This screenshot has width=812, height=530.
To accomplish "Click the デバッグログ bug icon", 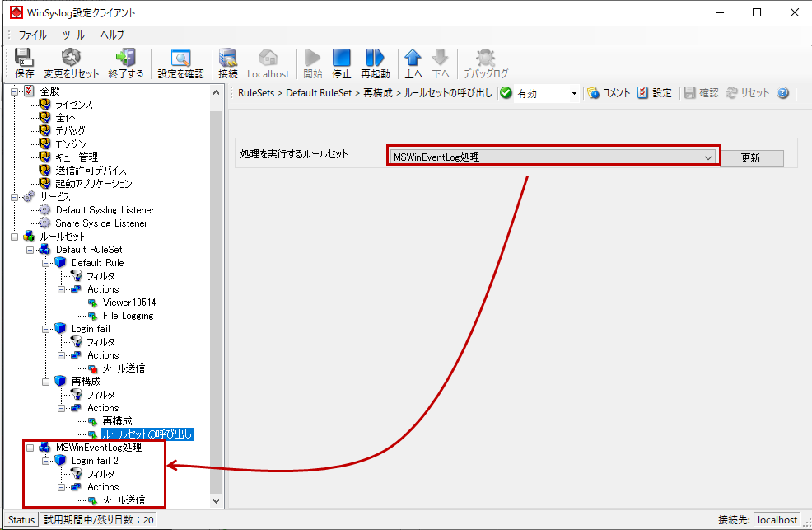I will (x=485, y=58).
